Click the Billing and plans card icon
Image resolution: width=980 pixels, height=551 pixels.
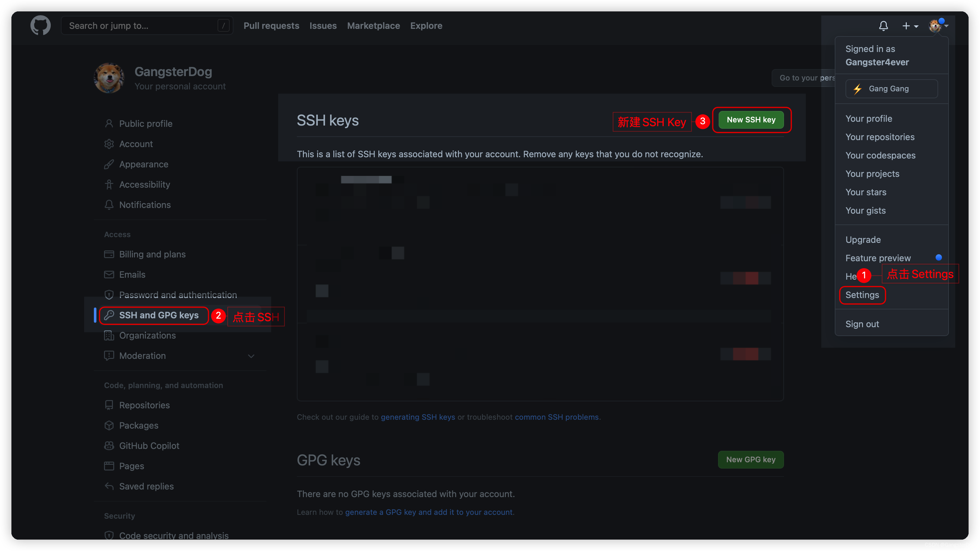(109, 254)
